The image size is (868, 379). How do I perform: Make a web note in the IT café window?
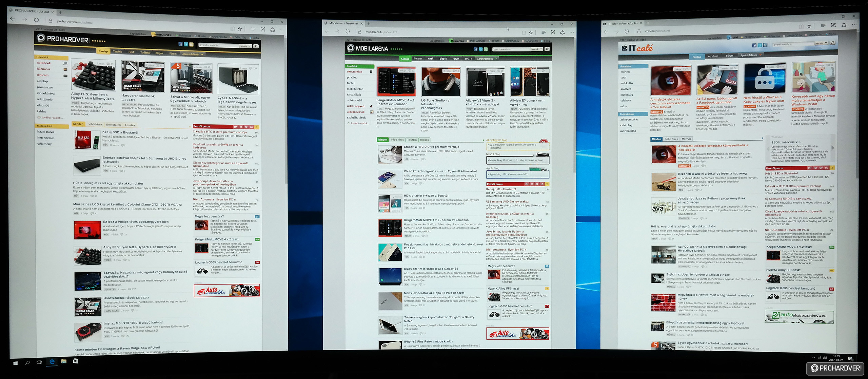833,25
